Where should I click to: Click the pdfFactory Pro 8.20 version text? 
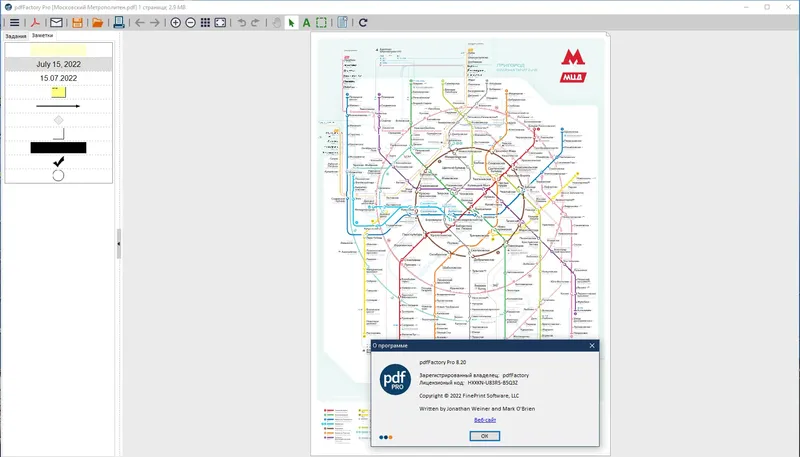tap(442, 362)
